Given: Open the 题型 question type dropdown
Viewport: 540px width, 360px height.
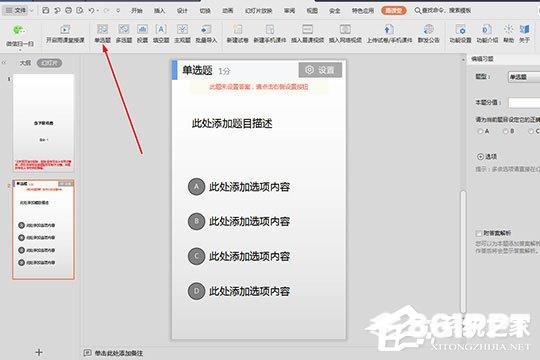Looking at the screenshot, I should point(524,77).
